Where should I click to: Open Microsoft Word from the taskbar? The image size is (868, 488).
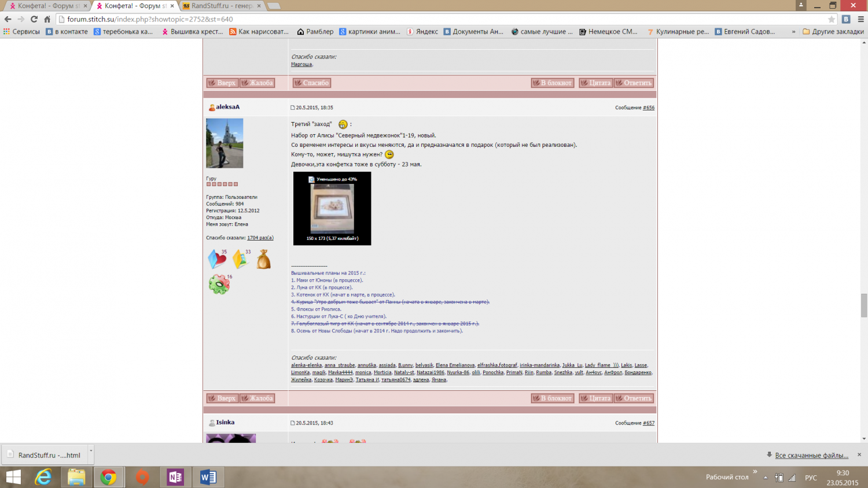(208, 477)
